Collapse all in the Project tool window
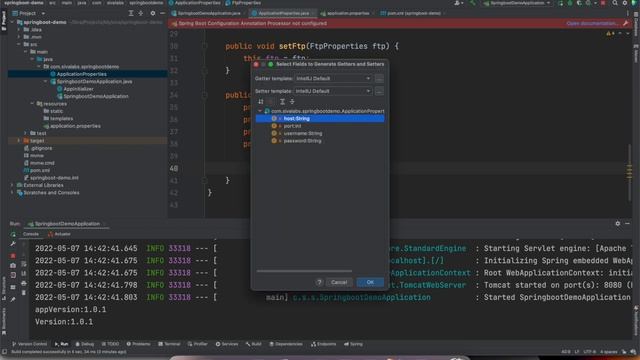 [141, 13]
